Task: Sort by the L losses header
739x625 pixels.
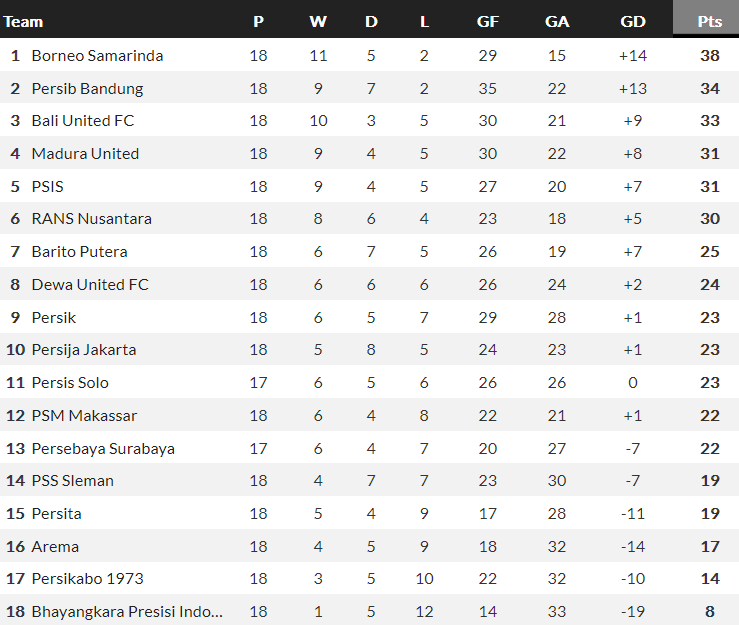Action: coord(424,21)
